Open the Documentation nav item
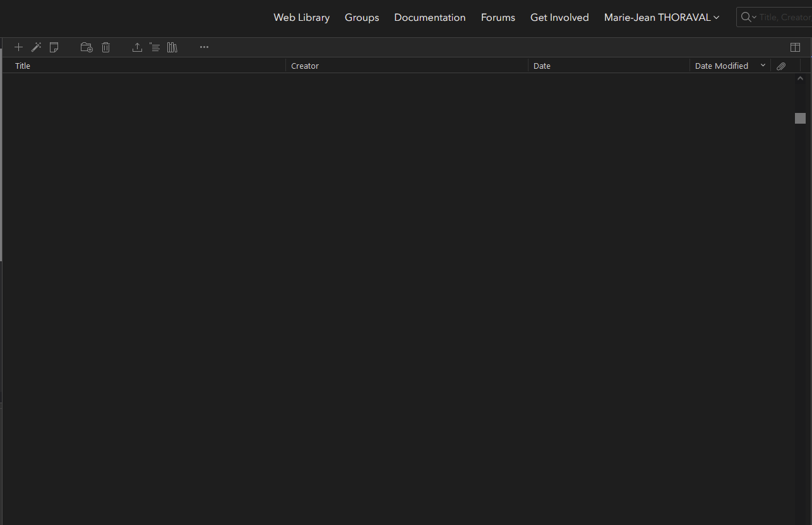Image resolution: width=812 pixels, height=525 pixels. point(430,18)
